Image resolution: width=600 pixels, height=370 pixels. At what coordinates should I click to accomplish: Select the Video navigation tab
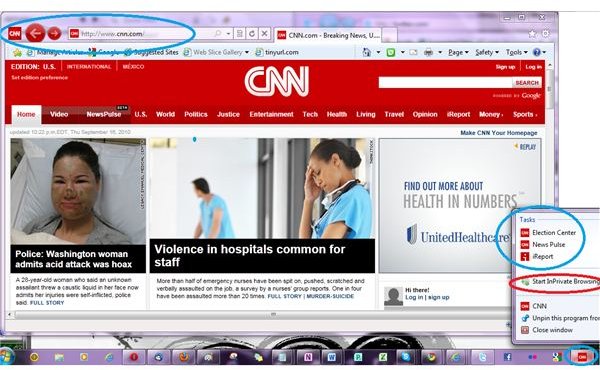tap(59, 114)
